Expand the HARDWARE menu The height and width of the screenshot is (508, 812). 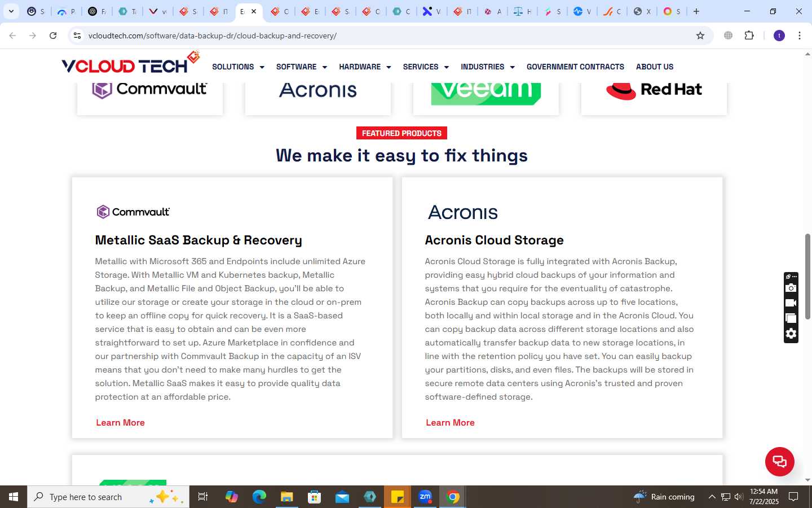(x=365, y=67)
